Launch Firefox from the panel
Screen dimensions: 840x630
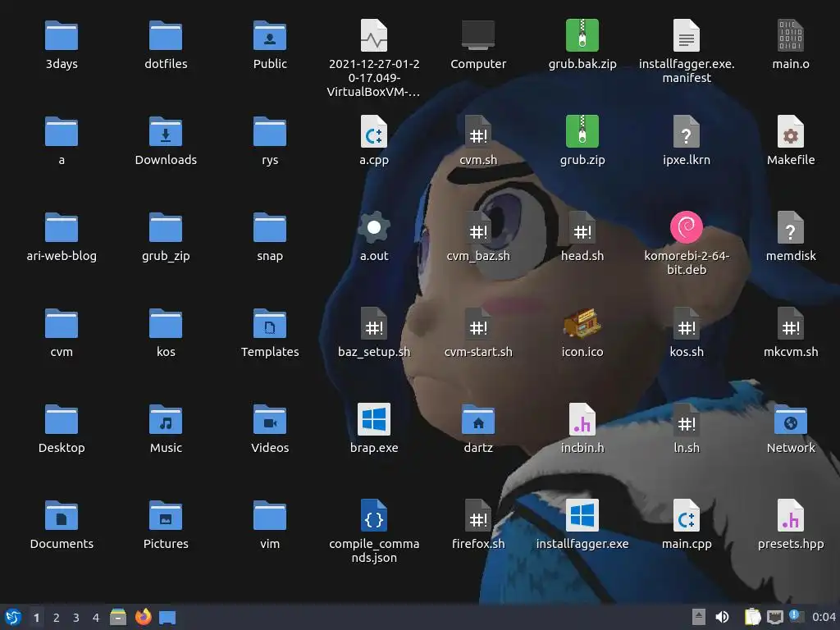[x=143, y=617]
